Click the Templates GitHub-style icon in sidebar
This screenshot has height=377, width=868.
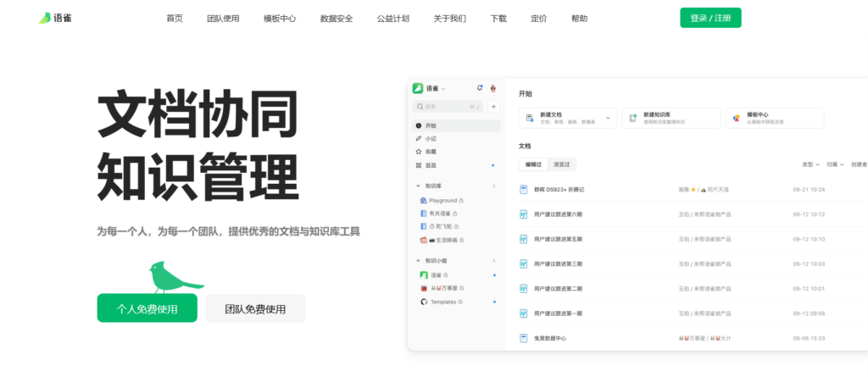[x=424, y=302]
